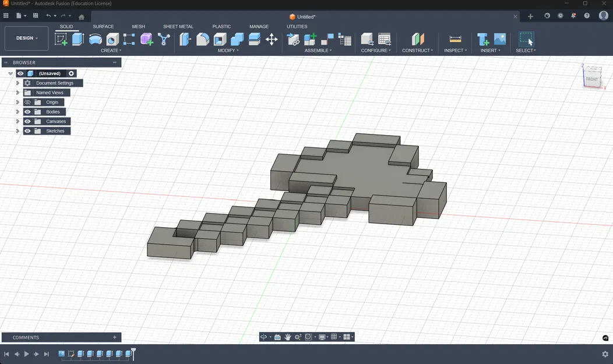This screenshot has height=364, width=613.
Task: Activate the Fillet tool
Action: (203, 38)
